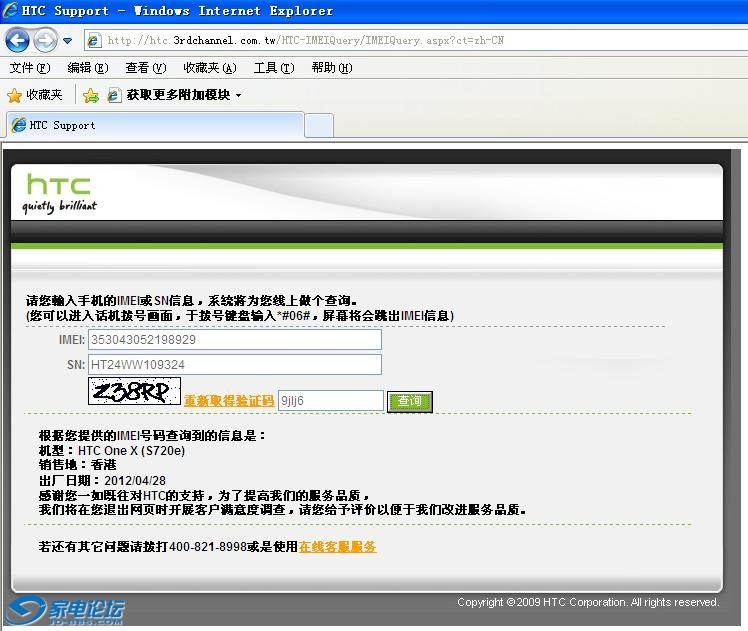Click the browser Back arrow button

pyautogui.click(x=17, y=40)
